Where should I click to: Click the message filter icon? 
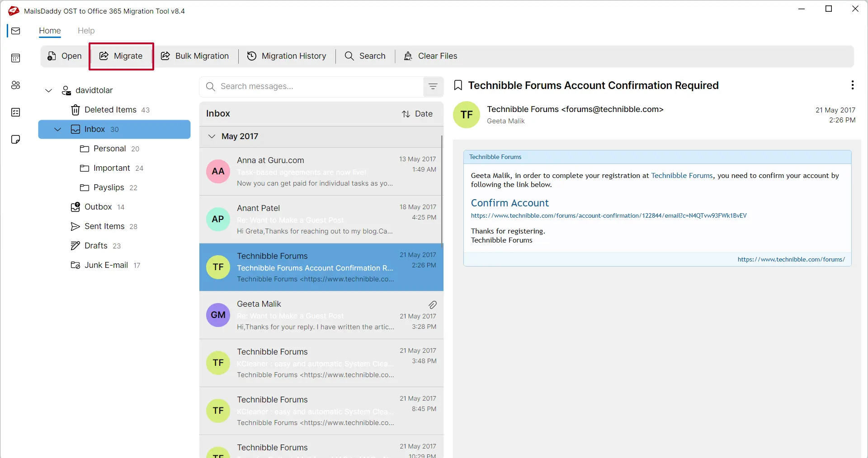[x=433, y=86]
